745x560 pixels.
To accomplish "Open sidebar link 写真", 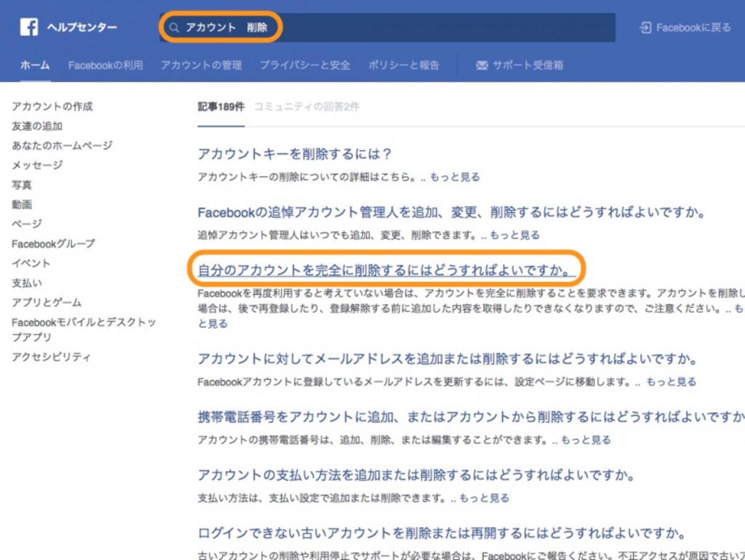I will click(x=22, y=185).
